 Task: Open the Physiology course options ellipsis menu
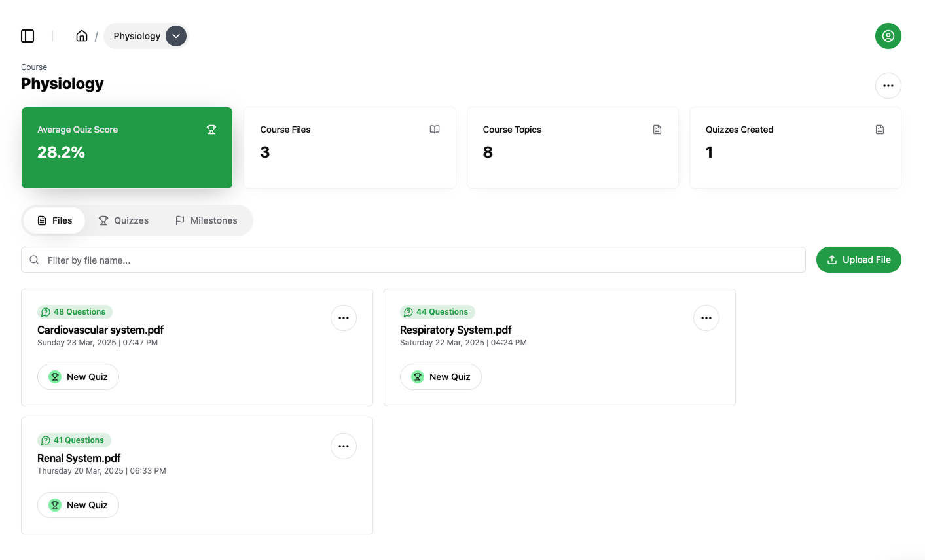[888, 86]
